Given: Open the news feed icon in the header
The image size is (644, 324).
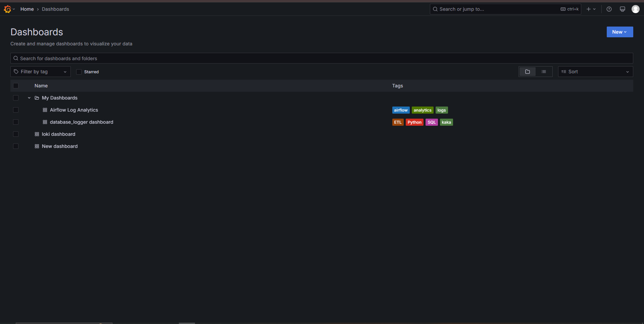Looking at the screenshot, I should click(x=622, y=9).
